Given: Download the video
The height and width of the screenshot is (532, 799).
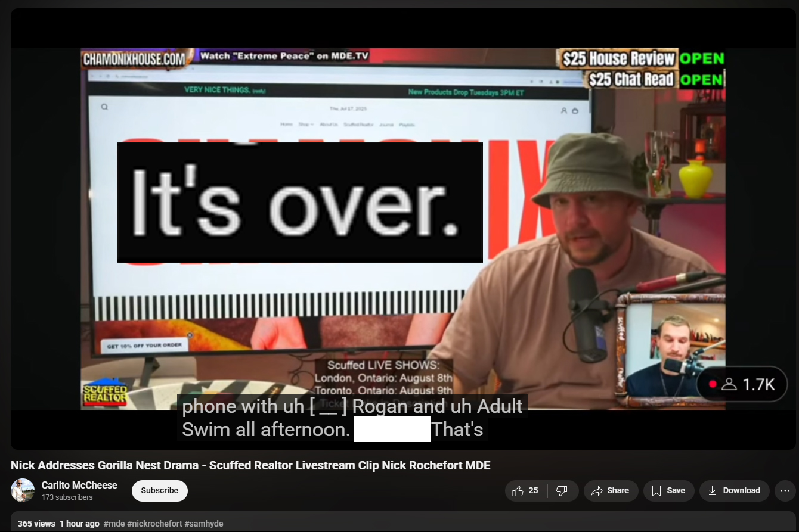Looking at the screenshot, I should [735, 491].
